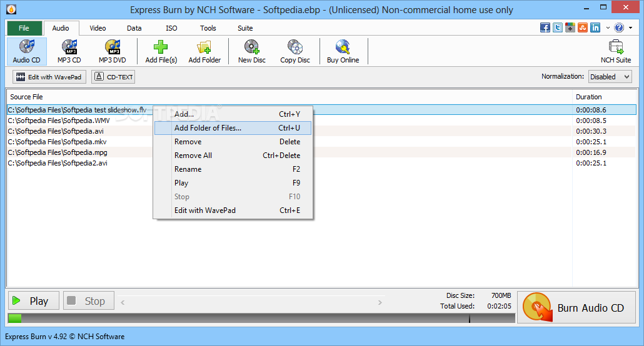644x346 pixels.
Task: Choose Remove from the context menu
Action: [x=233, y=142]
